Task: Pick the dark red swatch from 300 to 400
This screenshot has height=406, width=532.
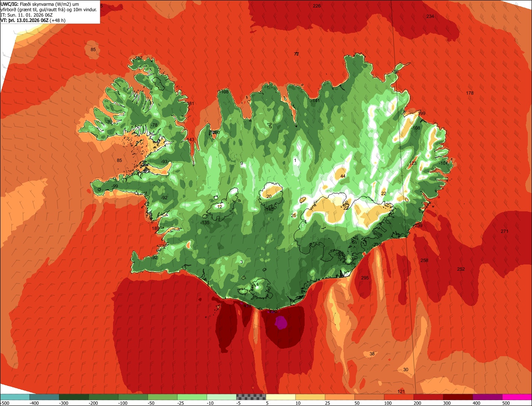Action: (x=458, y=397)
